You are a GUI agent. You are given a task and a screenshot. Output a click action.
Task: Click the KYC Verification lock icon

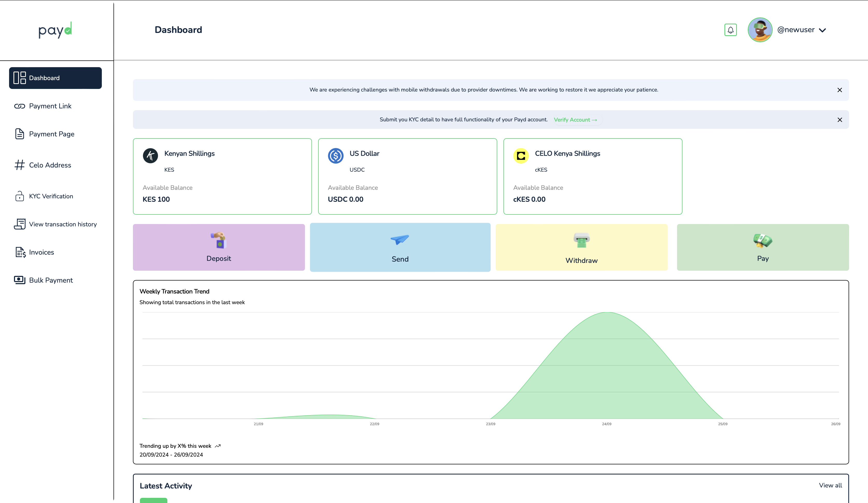pos(20,196)
